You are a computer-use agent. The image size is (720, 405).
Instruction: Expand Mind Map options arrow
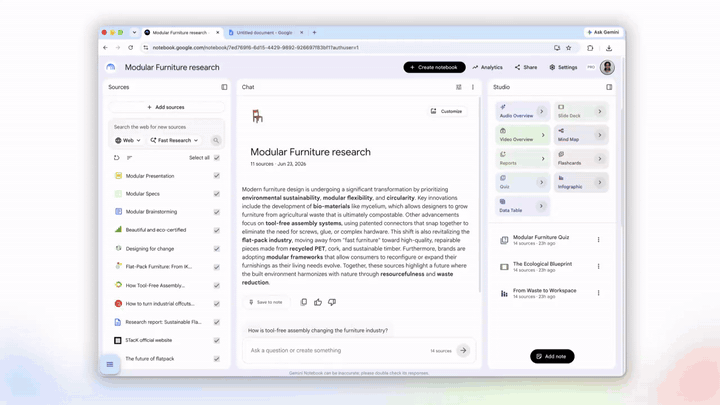tap(600, 135)
